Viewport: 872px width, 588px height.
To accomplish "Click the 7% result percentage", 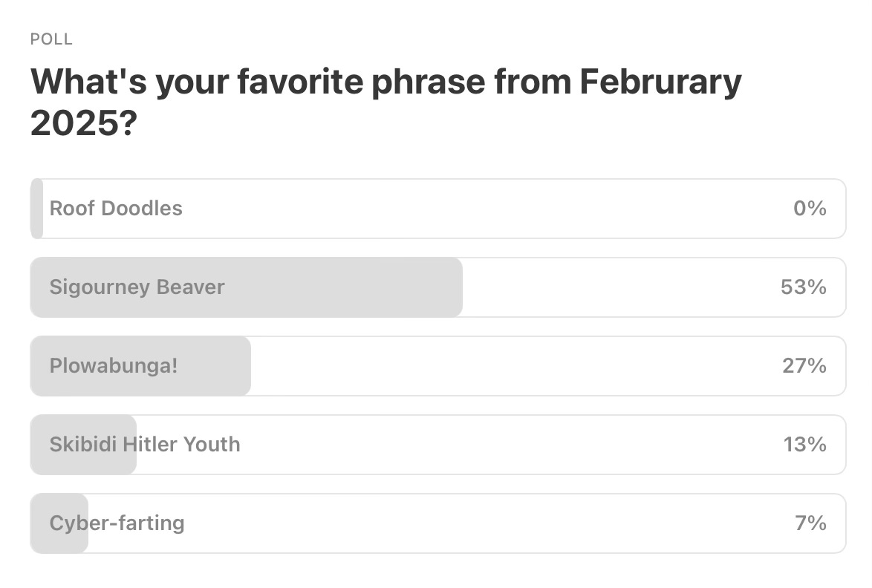I will pyautogui.click(x=810, y=523).
